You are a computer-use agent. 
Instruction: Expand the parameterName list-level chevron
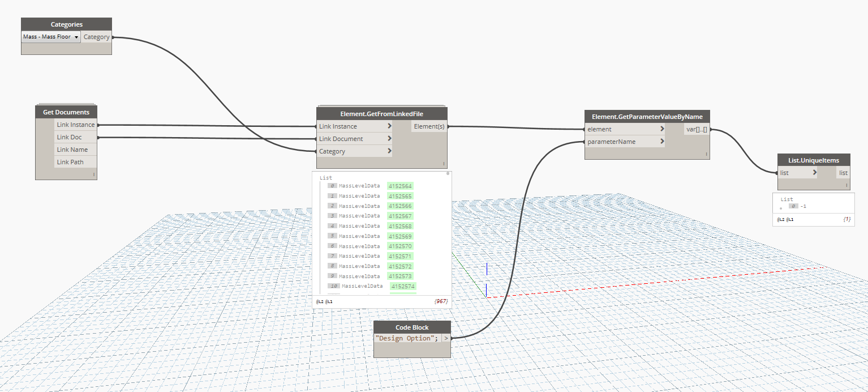pos(662,142)
